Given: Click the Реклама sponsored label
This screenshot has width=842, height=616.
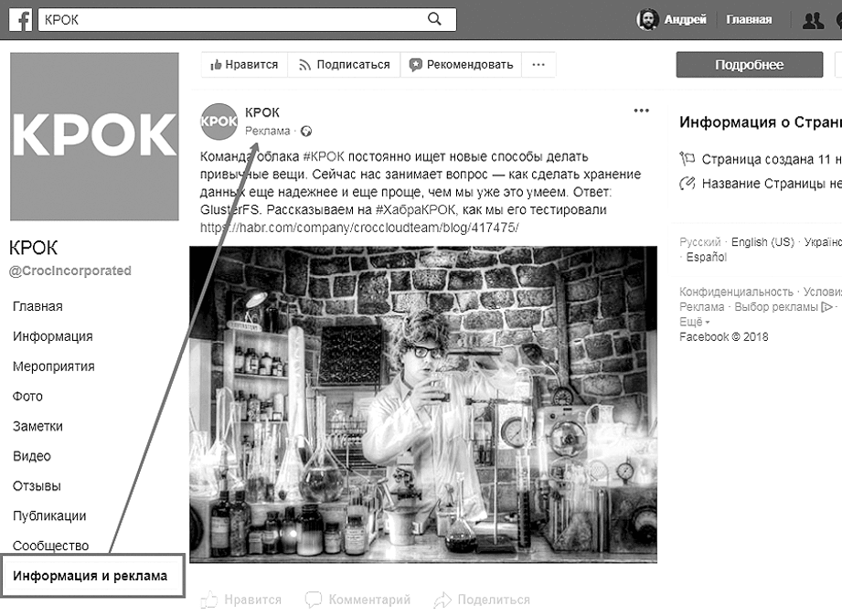Looking at the screenshot, I should click(268, 131).
